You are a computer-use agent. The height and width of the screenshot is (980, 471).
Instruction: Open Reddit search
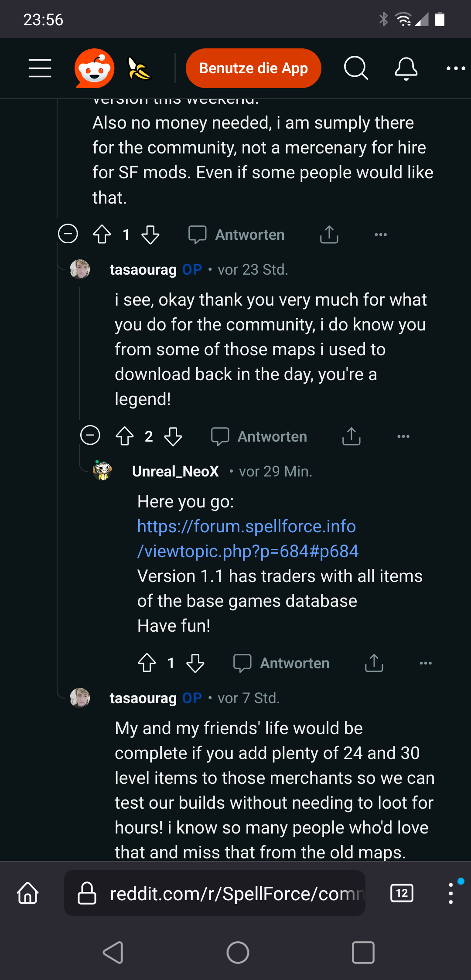[356, 68]
